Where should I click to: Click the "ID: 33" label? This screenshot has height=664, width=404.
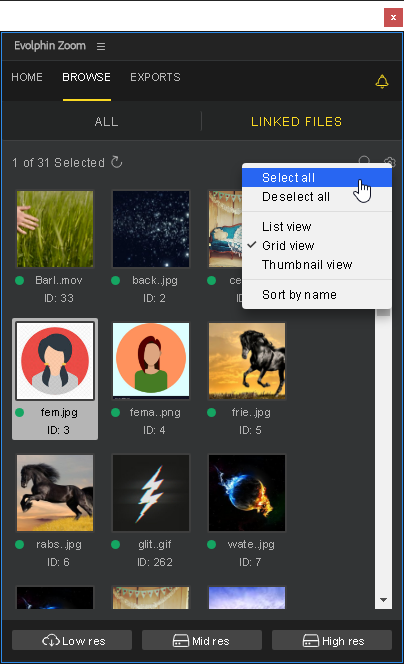click(x=59, y=298)
